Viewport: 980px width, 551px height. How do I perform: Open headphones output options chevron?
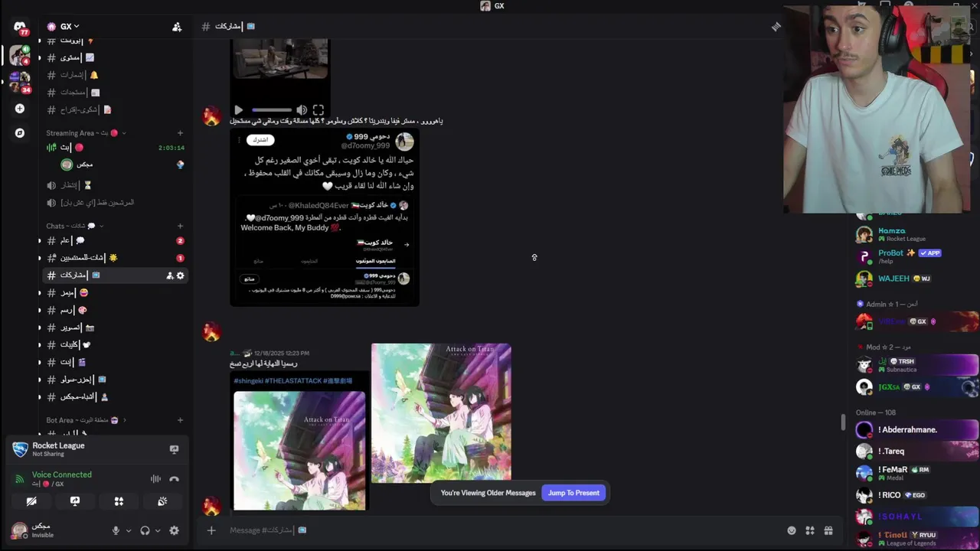(158, 530)
